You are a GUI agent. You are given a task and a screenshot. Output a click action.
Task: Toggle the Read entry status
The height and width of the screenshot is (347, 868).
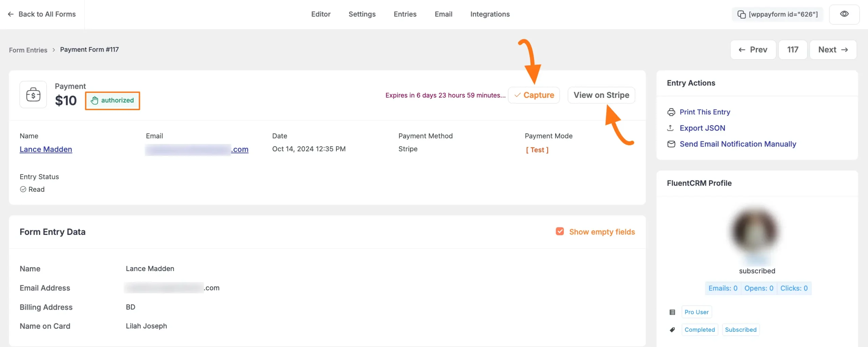pos(23,189)
